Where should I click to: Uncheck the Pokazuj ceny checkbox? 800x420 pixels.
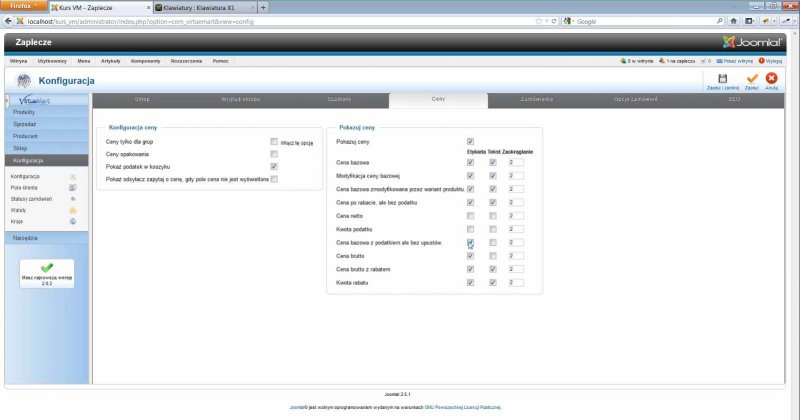pyautogui.click(x=470, y=142)
